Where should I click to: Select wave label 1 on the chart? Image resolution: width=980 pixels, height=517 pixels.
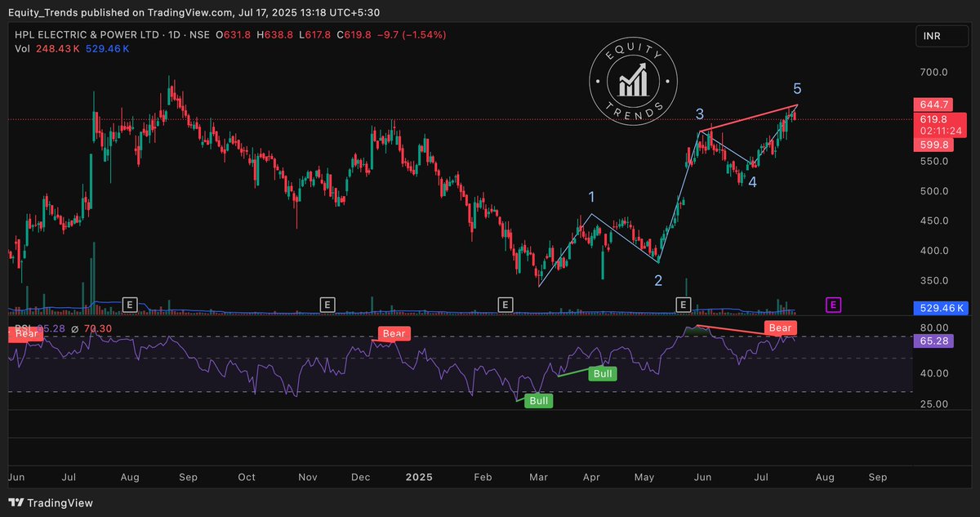tap(592, 197)
